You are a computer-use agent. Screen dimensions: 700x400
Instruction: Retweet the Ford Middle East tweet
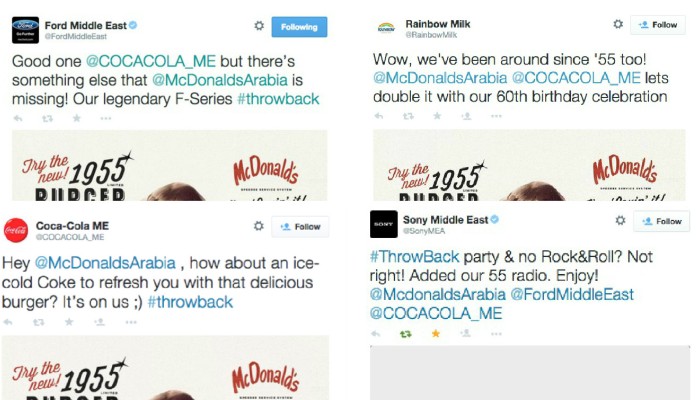pos(47,118)
